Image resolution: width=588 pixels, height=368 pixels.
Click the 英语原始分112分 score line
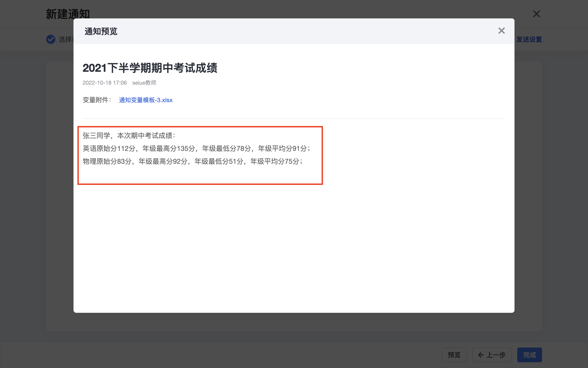197,149
